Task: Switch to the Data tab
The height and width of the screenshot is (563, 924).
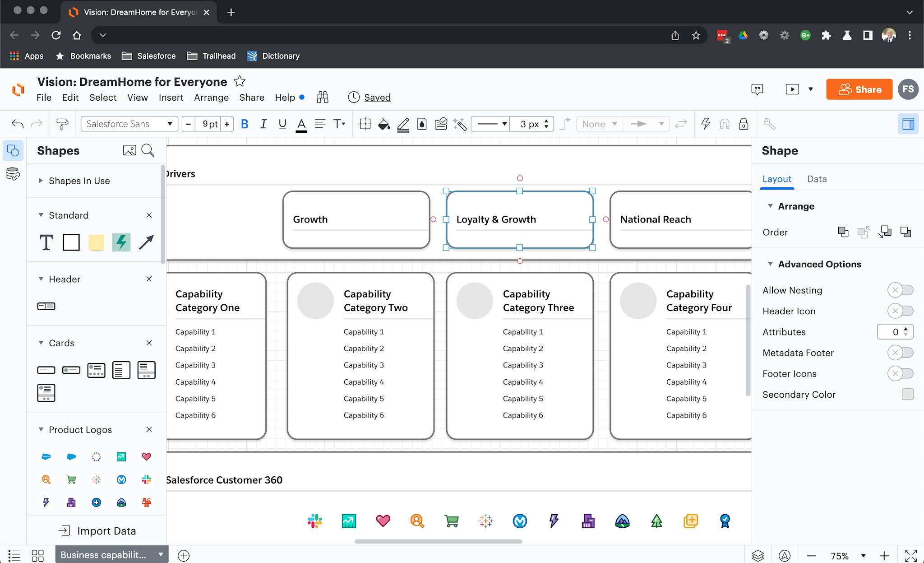Action: 817,179
